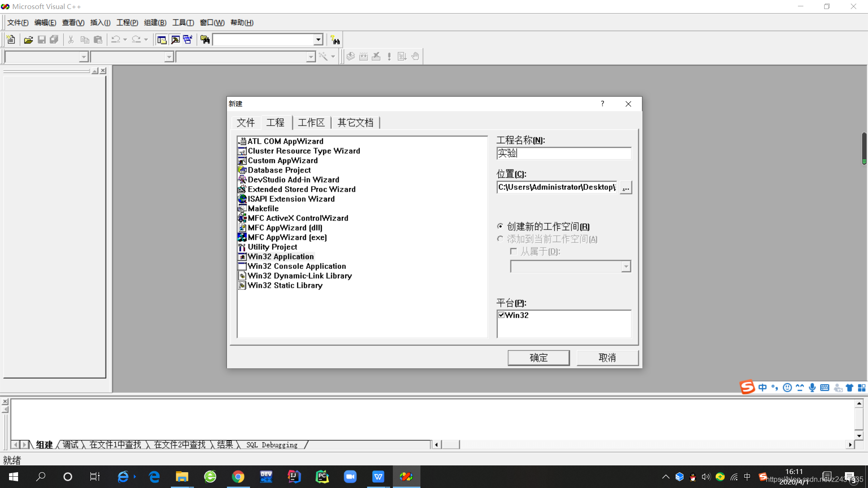Viewport: 868px width, 488px height.
Task: Switch to the 其它文档 tab
Action: pyautogui.click(x=355, y=122)
